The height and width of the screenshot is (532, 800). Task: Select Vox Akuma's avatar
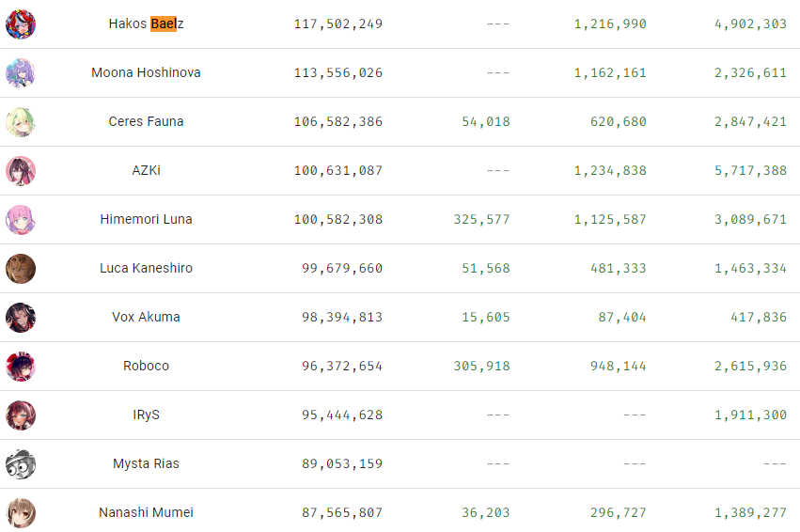(21, 318)
